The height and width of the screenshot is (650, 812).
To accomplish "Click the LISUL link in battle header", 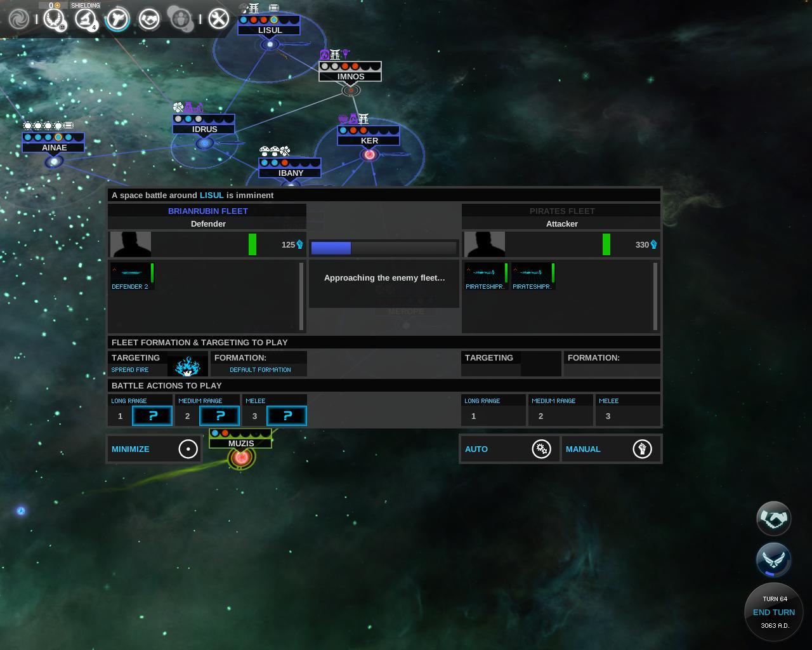I will (x=211, y=195).
